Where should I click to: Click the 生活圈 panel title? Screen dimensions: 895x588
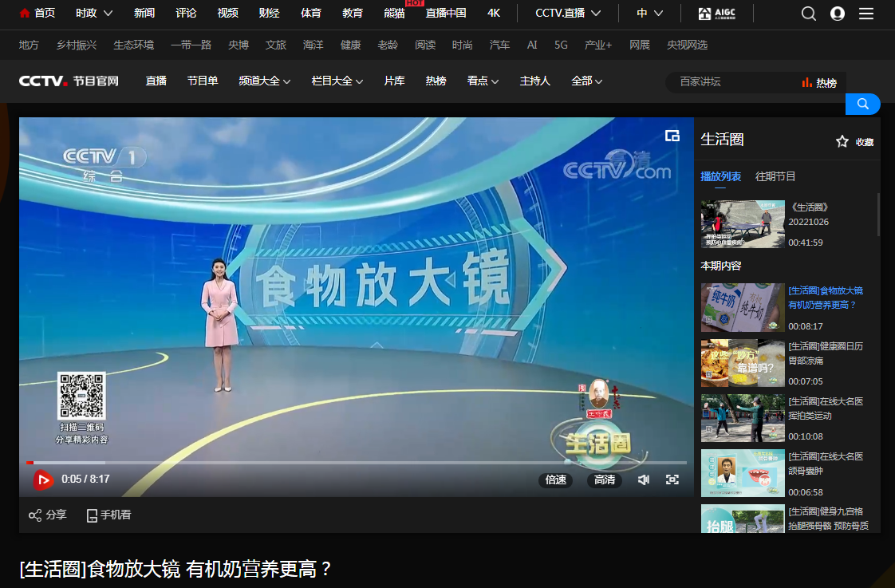tap(722, 140)
